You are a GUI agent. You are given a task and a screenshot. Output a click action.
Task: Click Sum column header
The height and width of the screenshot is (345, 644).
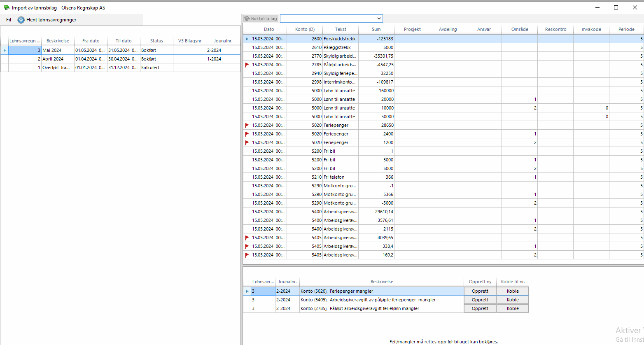[376, 29]
